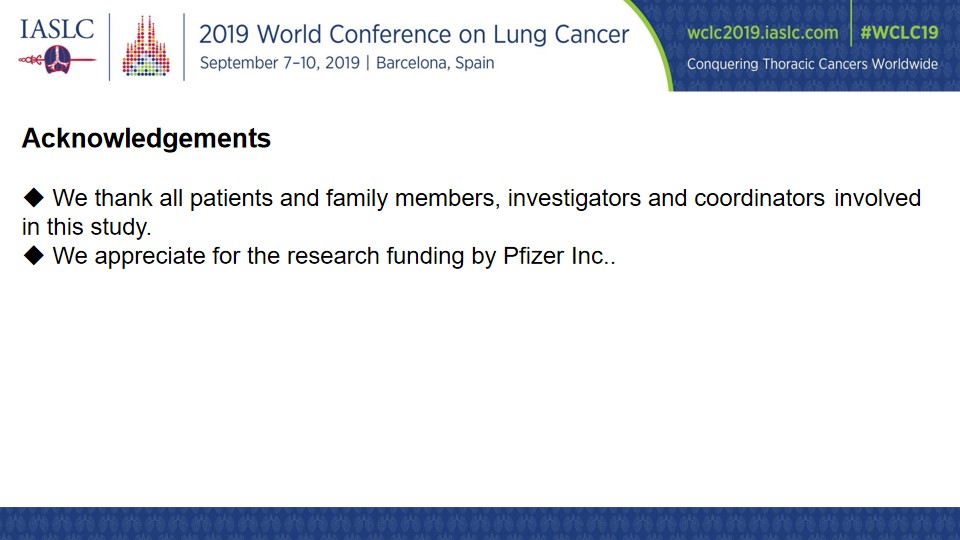The width and height of the screenshot is (960, 540).
Task: Click the first diamond bullet before "We thank"
Action: point(34,197)
